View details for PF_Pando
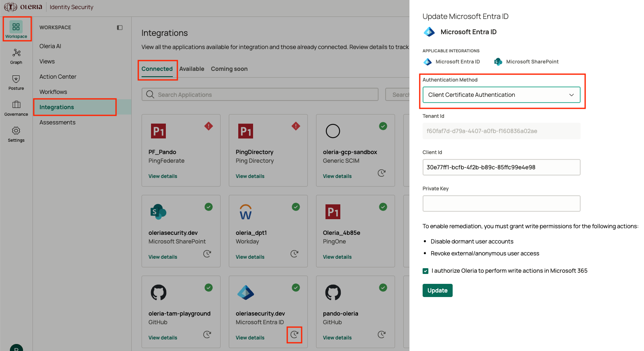Viewport: 644px width, 351px height. click(163, 176)
